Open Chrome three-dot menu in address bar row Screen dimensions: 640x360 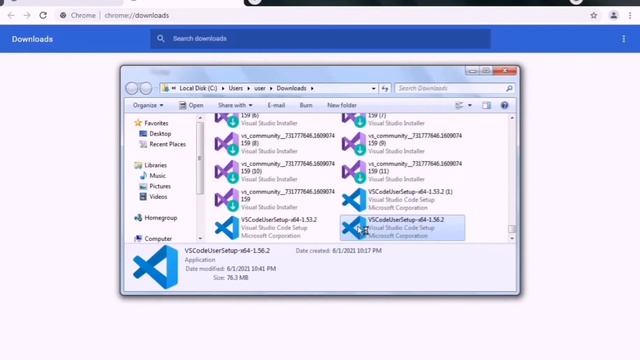pos(630,16)
